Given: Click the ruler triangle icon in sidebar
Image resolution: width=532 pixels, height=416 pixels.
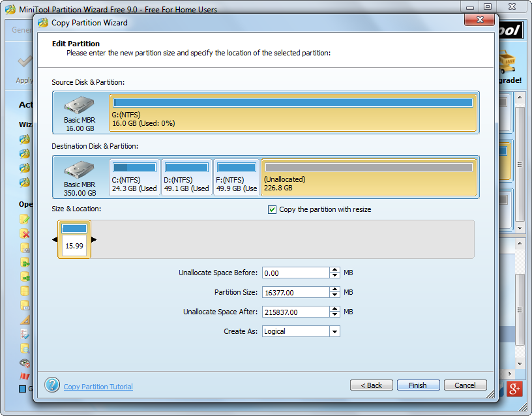Looking at the screenshot, I should pyautogui.click(x=25, y=320).
